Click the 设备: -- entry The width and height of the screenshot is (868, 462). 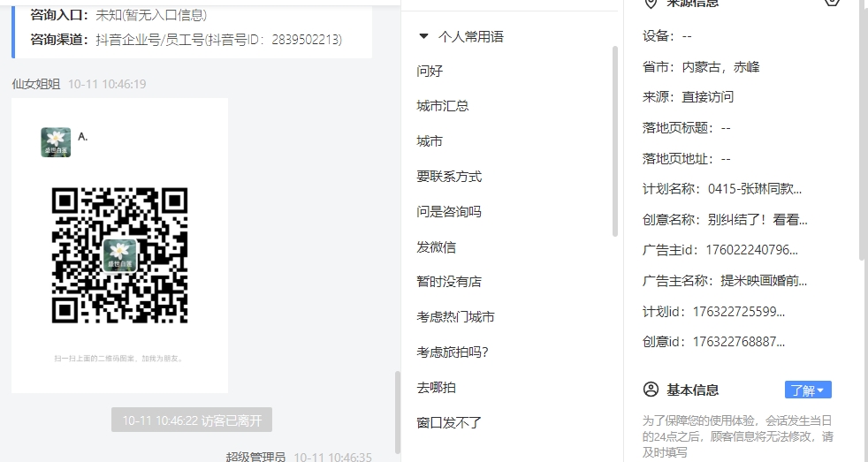pyautogui.click(x=667, y=36)
